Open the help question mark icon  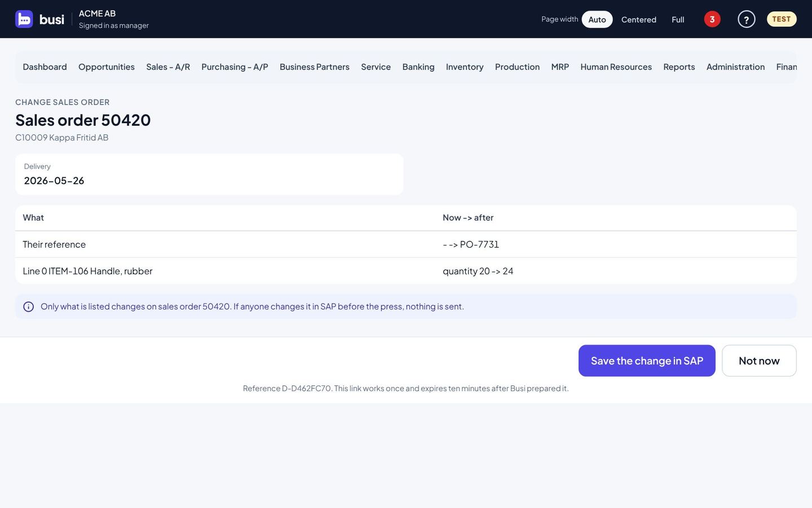746,19
